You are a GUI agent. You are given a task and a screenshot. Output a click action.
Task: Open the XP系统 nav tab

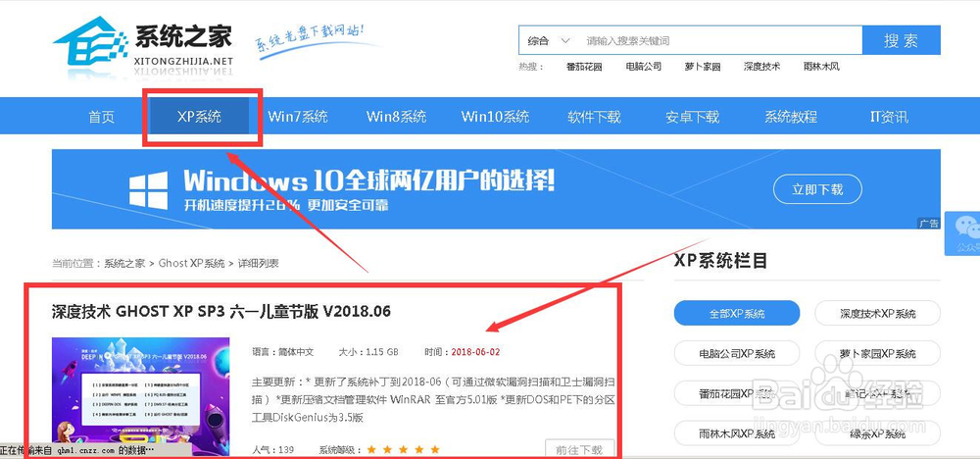[199, 117]
